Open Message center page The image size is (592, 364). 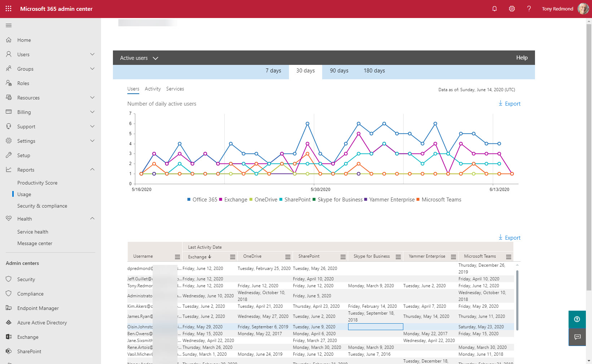click(35, 243)
